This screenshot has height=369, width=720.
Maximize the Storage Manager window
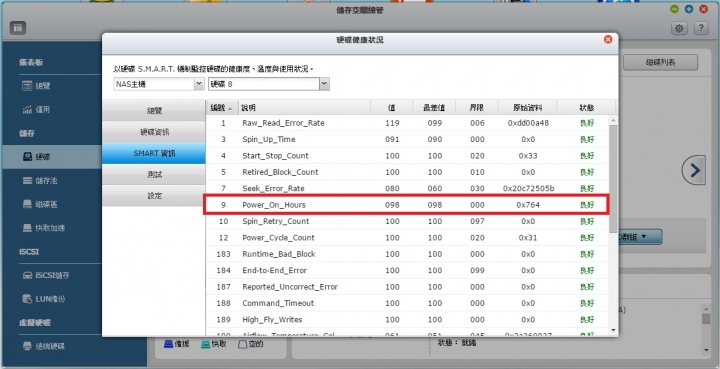[689, 9]
